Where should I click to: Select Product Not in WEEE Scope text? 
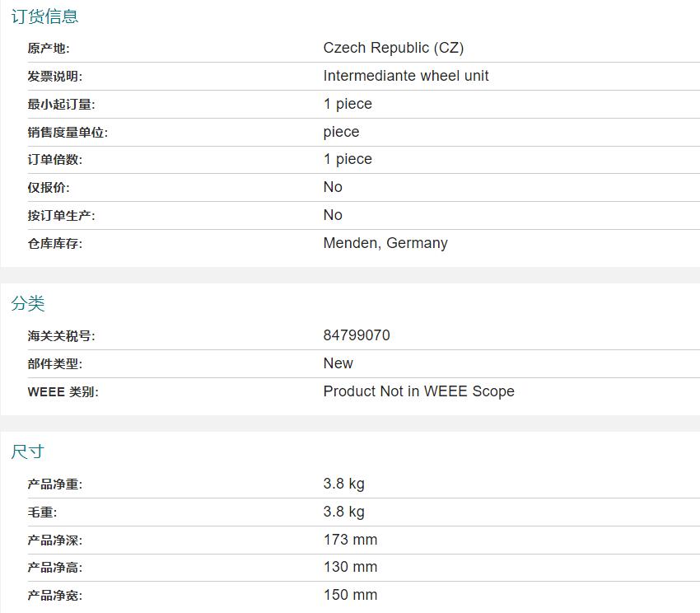pos(418,391)
